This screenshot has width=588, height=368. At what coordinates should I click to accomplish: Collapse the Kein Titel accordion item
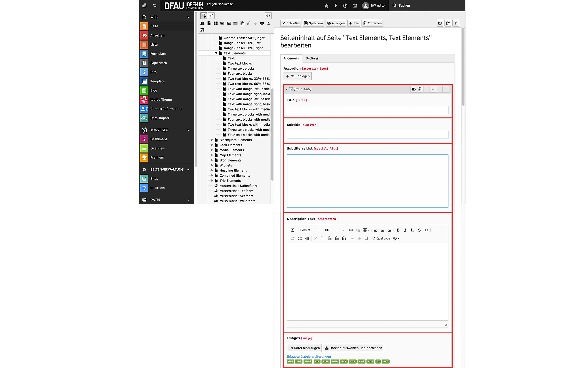coord(287,89)
